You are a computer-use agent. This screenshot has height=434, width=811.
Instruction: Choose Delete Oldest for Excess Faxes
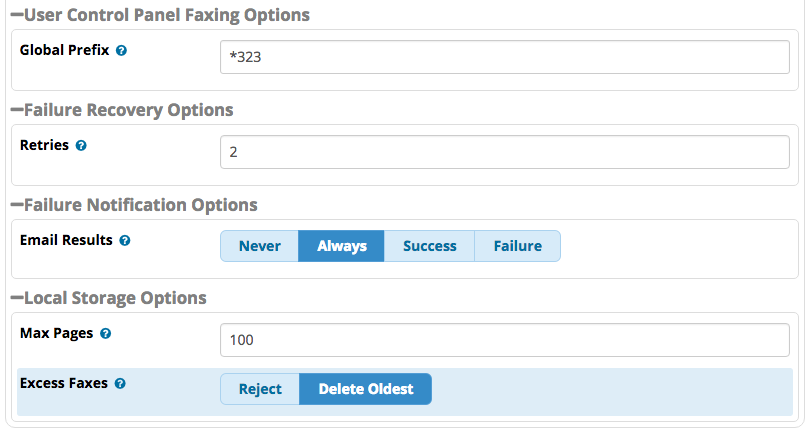(366, 389)
